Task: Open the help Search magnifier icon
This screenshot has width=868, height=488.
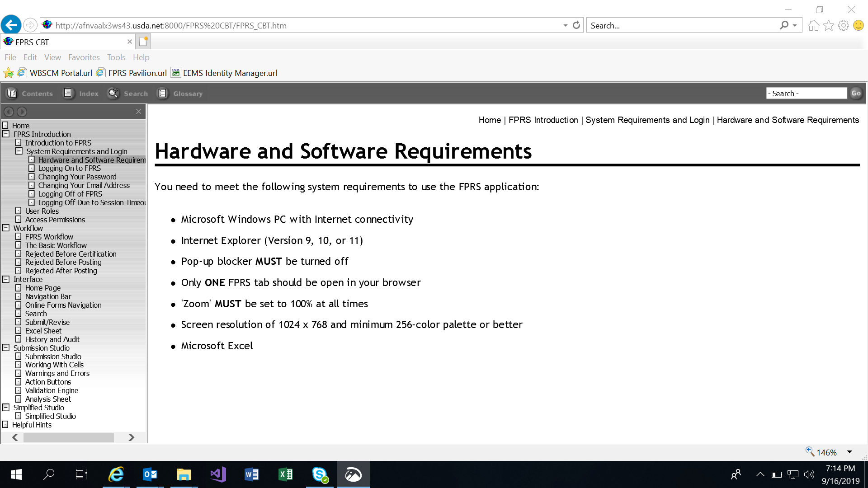Action: coord(113,93)
